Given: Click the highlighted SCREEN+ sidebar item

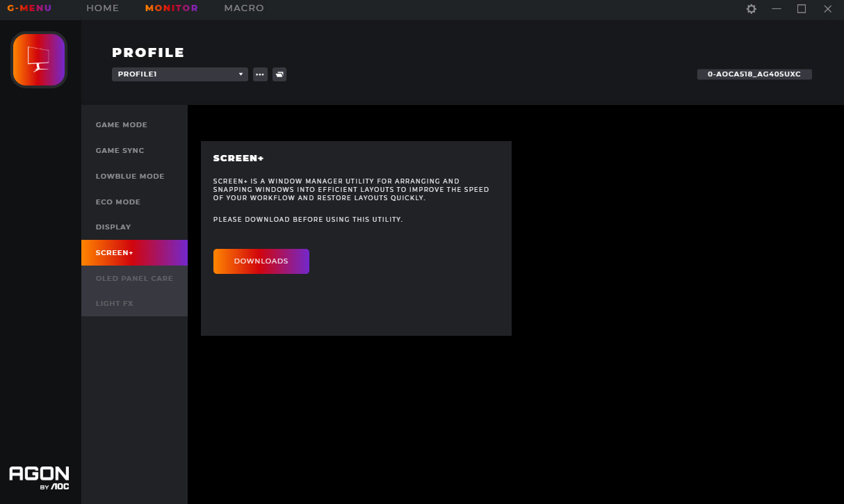Looking at the screenshot, I should click(x=134, y=252).
